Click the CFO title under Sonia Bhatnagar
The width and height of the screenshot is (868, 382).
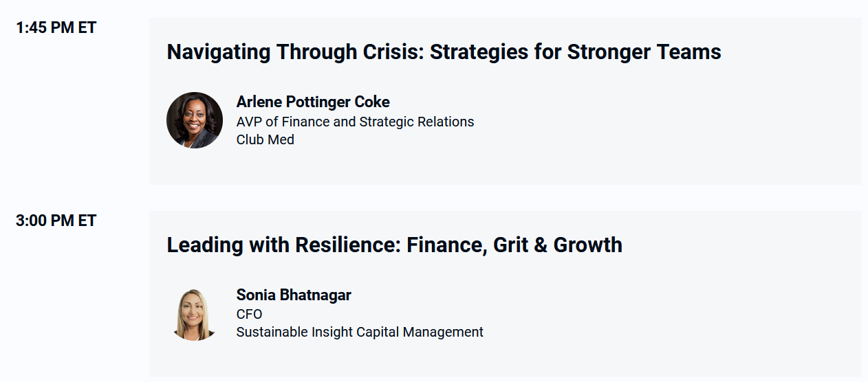tap(250, 315)
